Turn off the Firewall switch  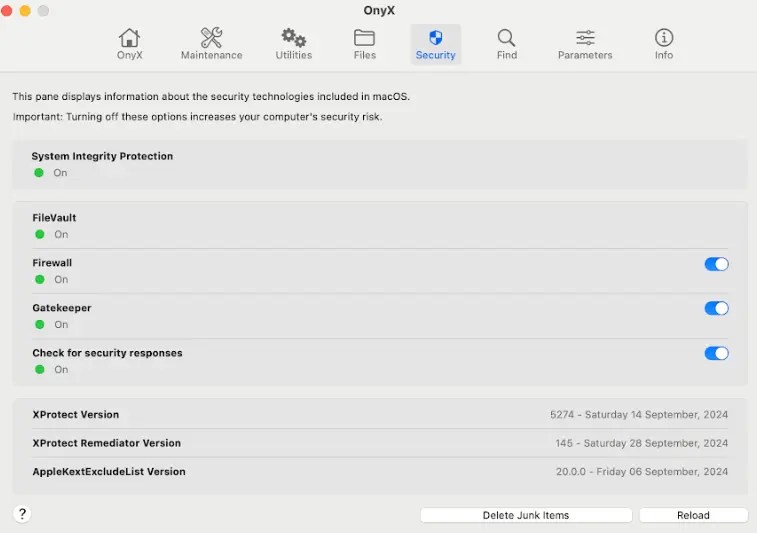pyautogui.click(x=716, y=264)
